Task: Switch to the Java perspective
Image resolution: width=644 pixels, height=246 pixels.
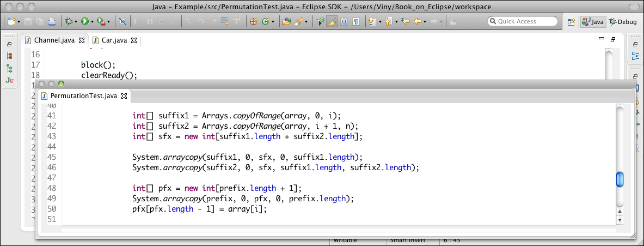Action: click(592, 22)
